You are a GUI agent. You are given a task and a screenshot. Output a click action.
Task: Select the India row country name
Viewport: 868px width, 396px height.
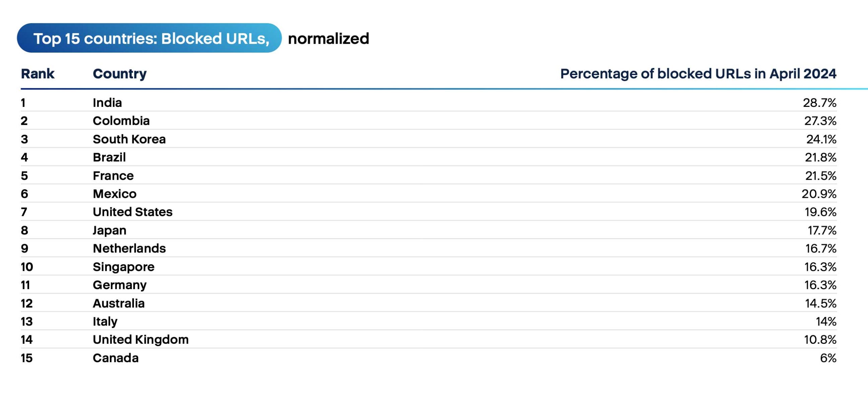click(x=107, y=103)
